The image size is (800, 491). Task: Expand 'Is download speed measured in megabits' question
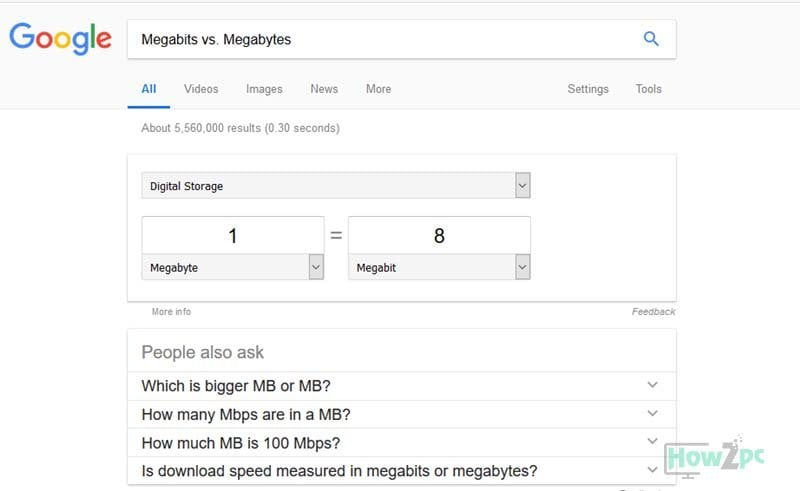coord(402,471)
